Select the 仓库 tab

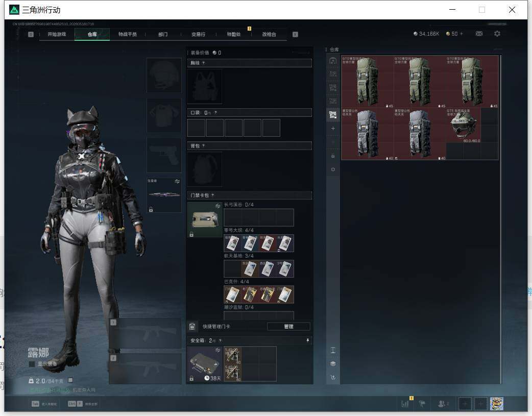pyautogui.click(x=92, y=34)
